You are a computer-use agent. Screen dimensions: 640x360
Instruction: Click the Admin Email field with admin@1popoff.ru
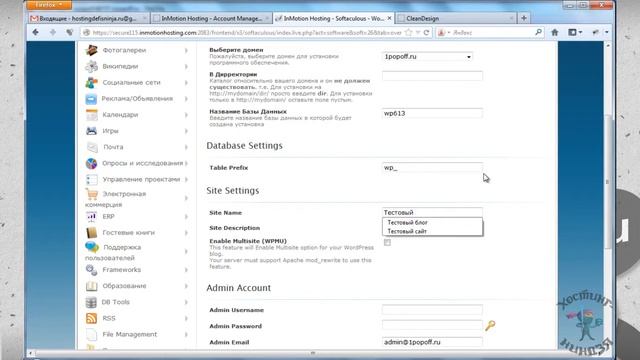pyautogui.click(x=432, y=342)
